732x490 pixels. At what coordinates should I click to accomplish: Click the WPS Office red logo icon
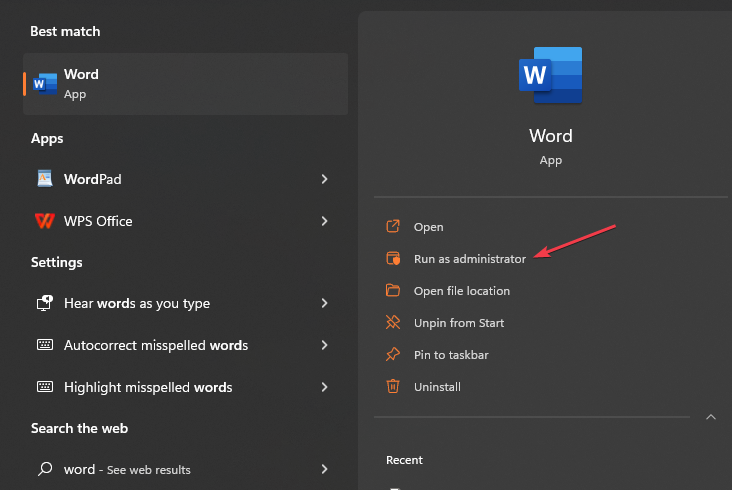pyautogui.click(x=45, y=221)
